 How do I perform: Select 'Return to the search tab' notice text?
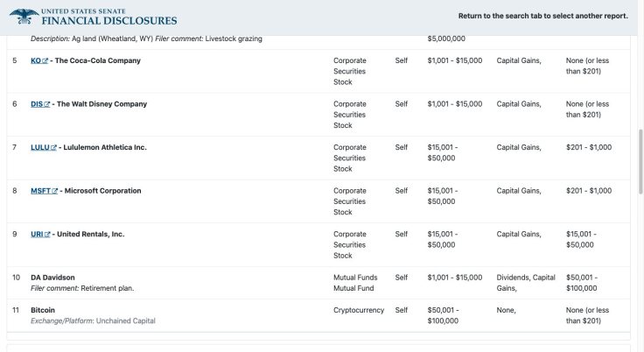pyautogui.click(x=543, y=16)
